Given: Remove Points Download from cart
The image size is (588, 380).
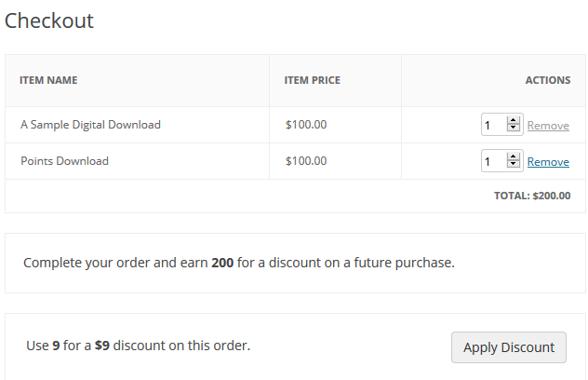Looking at the screenshot, I should [x=548, y=161].
